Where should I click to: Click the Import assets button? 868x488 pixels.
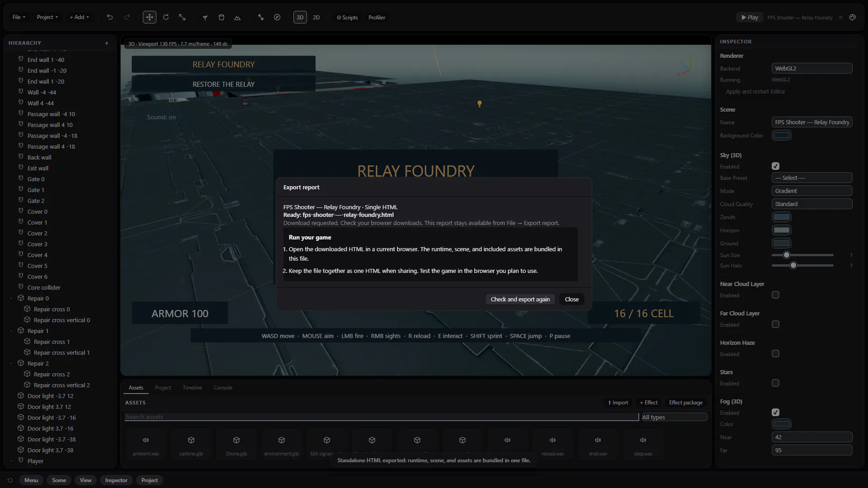(x=618, y=403)
